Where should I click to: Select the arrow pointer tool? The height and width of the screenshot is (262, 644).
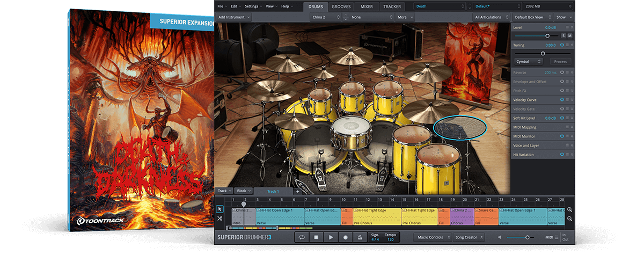(220, 208)
